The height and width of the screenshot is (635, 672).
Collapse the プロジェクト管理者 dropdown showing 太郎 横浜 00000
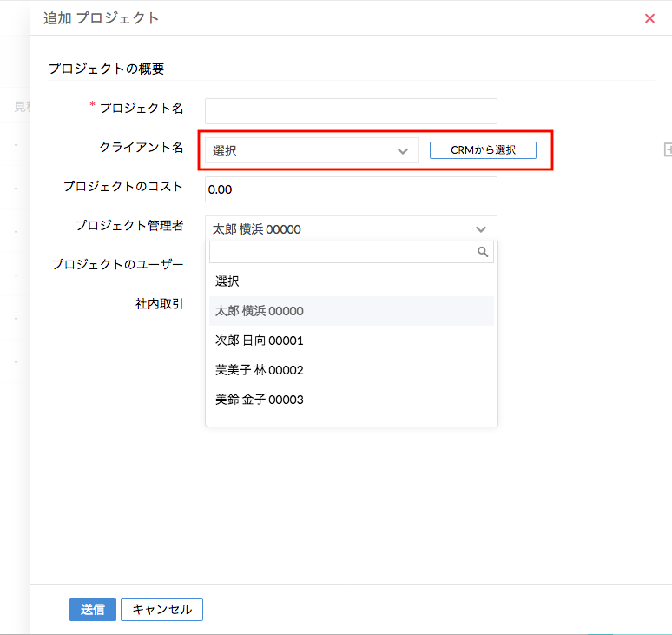(x=481, y=229)
